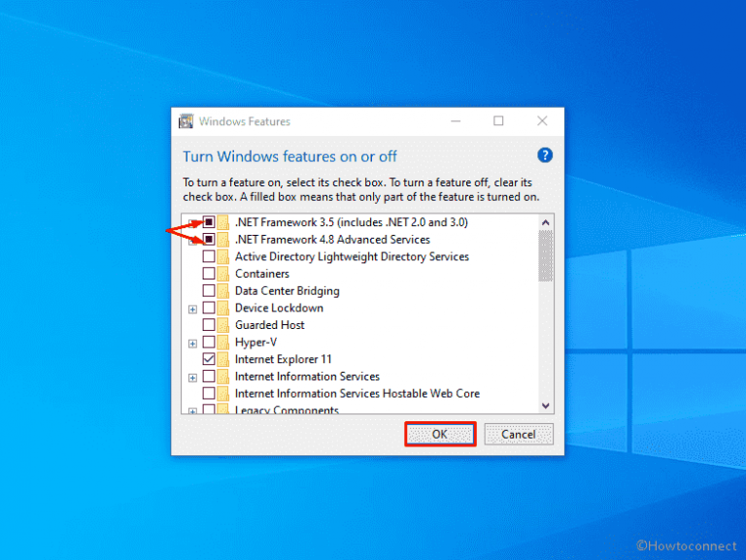Expand the Internet Information Services node

tap(192, 378)
